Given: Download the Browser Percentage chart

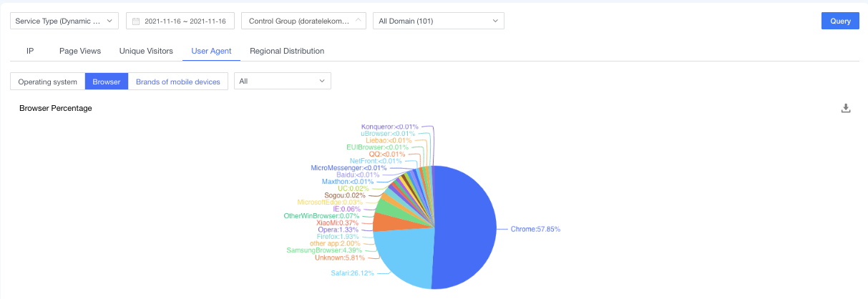Looking at the screenshot, I should [x=845, y=108].
